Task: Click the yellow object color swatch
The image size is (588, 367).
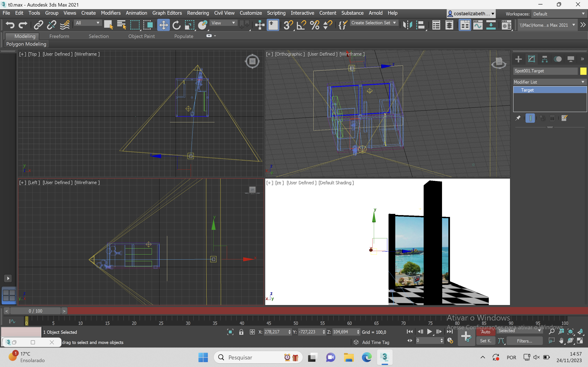Action: [x=583, y=71]
